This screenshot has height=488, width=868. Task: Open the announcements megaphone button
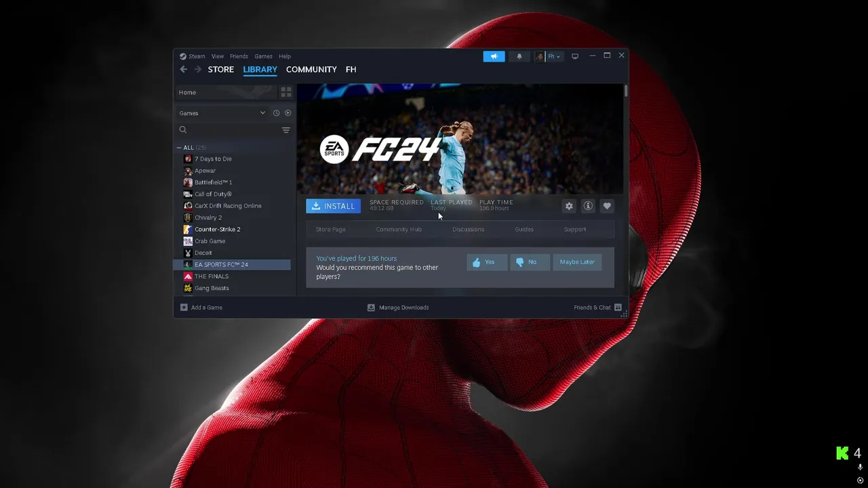tap(494, 56)
